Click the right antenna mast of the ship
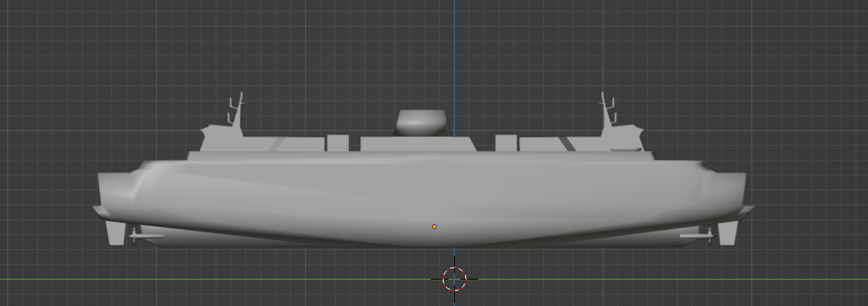Screen dimensions: 868x306 point(608,111)
